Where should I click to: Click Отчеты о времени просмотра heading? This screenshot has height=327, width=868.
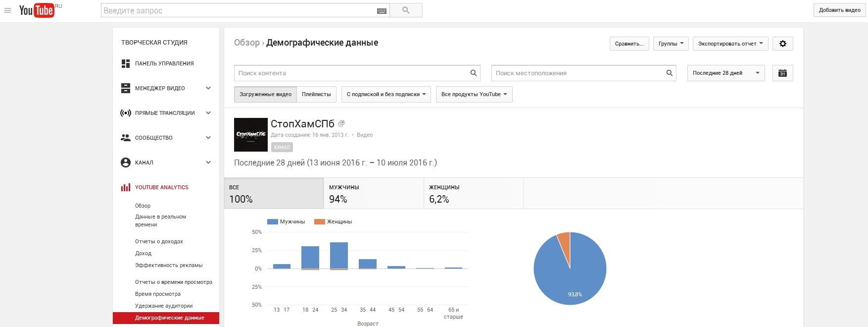[x=174, y=282]
